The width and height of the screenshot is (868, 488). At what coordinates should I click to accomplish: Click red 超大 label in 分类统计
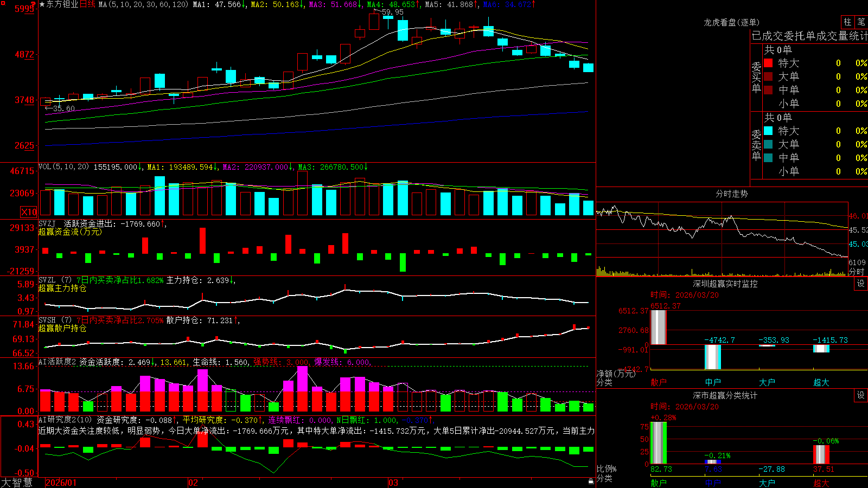[821, 483]
